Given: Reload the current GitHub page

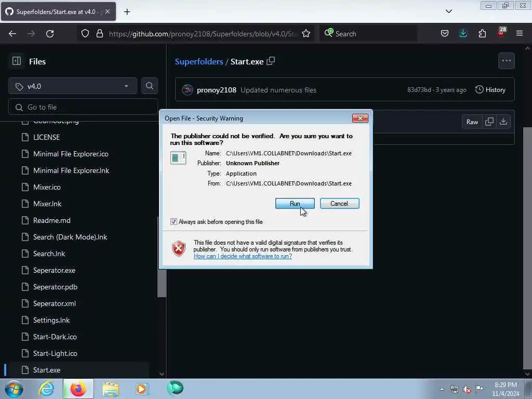Looking at the screenshot, I should 50,34.
